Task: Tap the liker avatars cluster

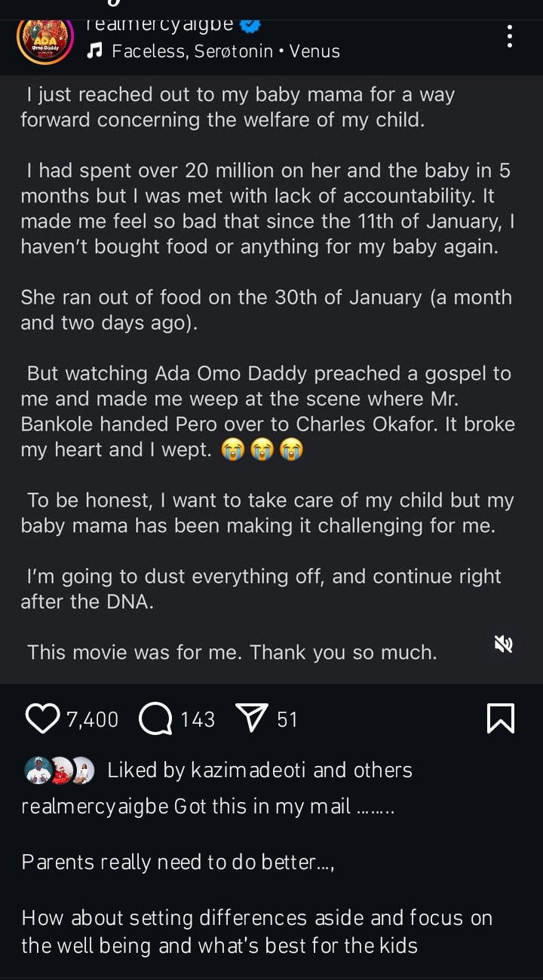Action: tap(62, 770)
